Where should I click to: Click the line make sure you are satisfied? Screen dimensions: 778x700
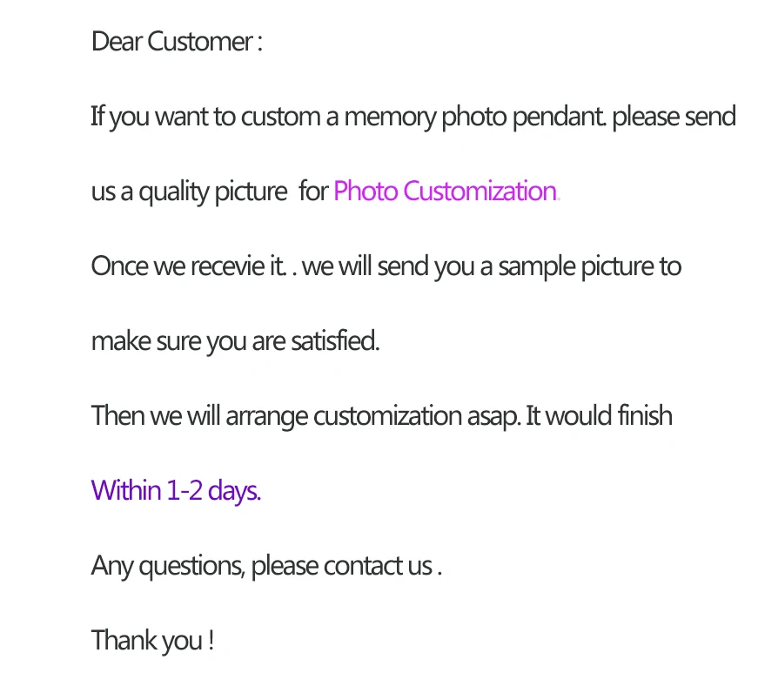tap(235, 341)
